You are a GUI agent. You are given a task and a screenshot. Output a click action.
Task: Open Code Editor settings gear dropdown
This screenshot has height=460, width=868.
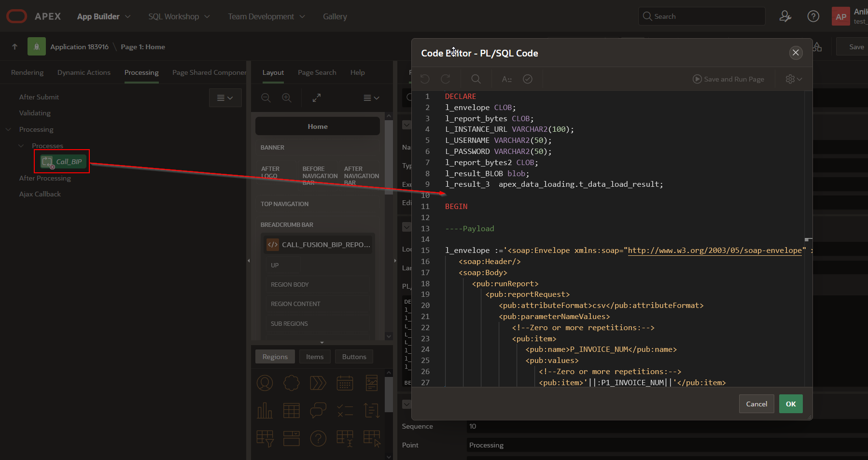[x=794, y=79]
